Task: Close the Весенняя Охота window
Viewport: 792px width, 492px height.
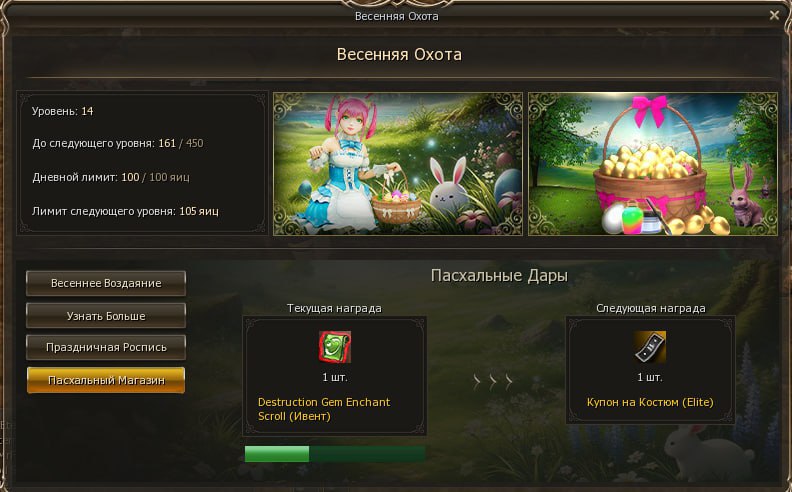Action: [x=774, y=16]
